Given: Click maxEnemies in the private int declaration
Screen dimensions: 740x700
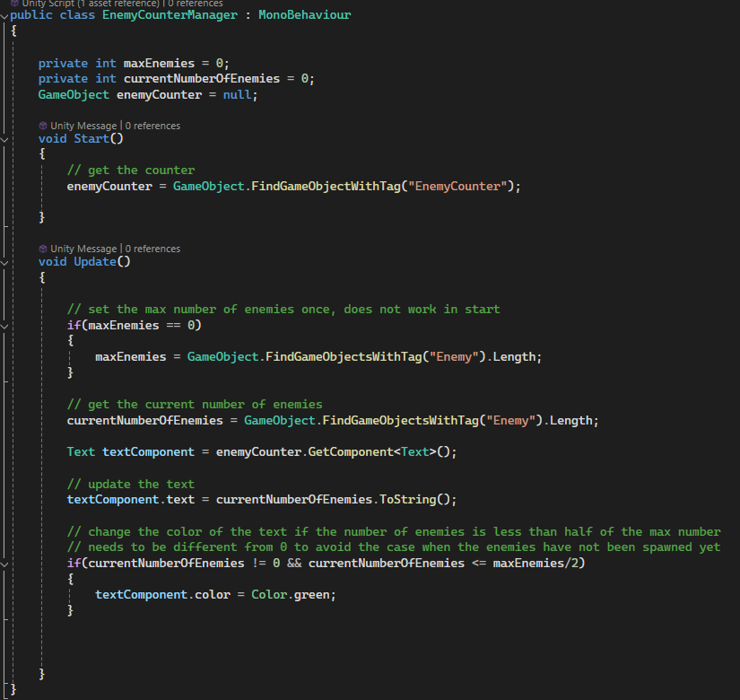Looking at the screenshot, I should click(x=159, y=64).
